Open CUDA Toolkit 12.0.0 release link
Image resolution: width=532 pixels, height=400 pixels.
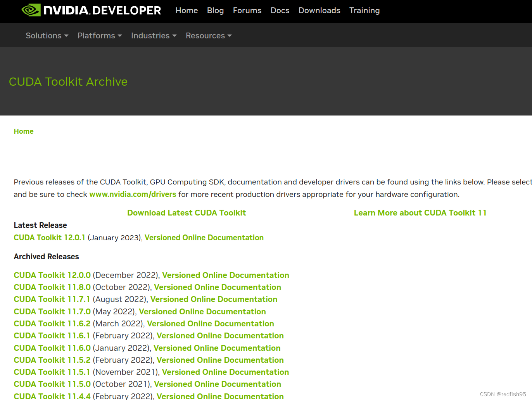click(52, 275)
